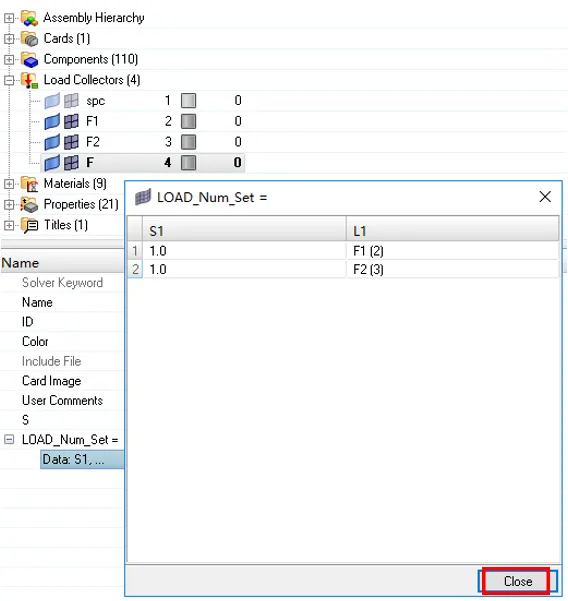Select the Components (110) label
Viewport: 568px width, 601px height.
[x=91, y=59]
